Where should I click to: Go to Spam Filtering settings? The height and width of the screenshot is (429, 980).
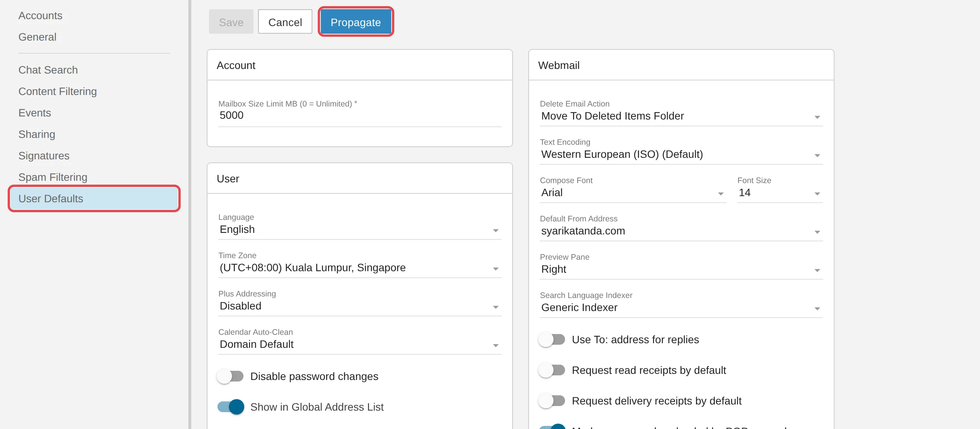tap(53, 177)
